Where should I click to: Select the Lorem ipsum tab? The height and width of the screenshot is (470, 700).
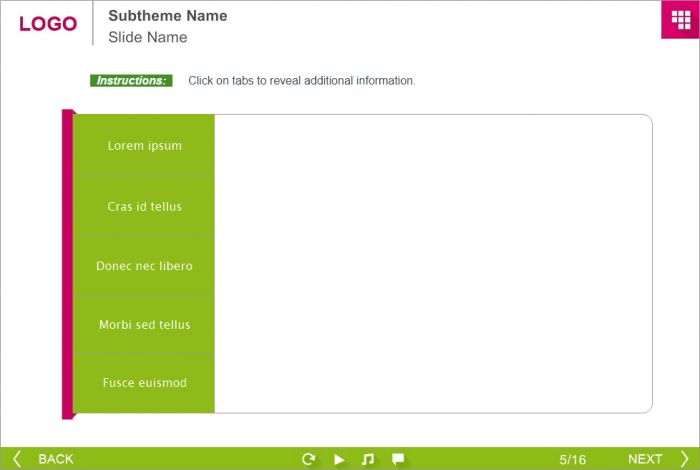coord(144,146)
